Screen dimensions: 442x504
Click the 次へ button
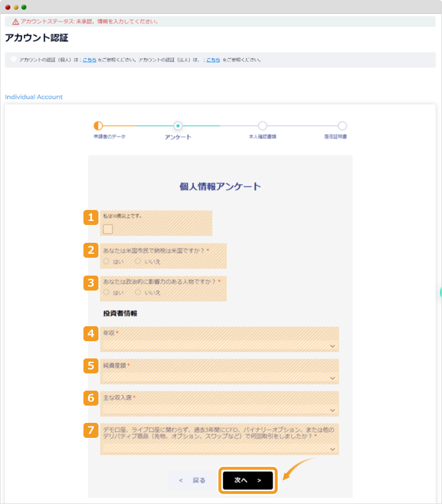coord(248,480)
